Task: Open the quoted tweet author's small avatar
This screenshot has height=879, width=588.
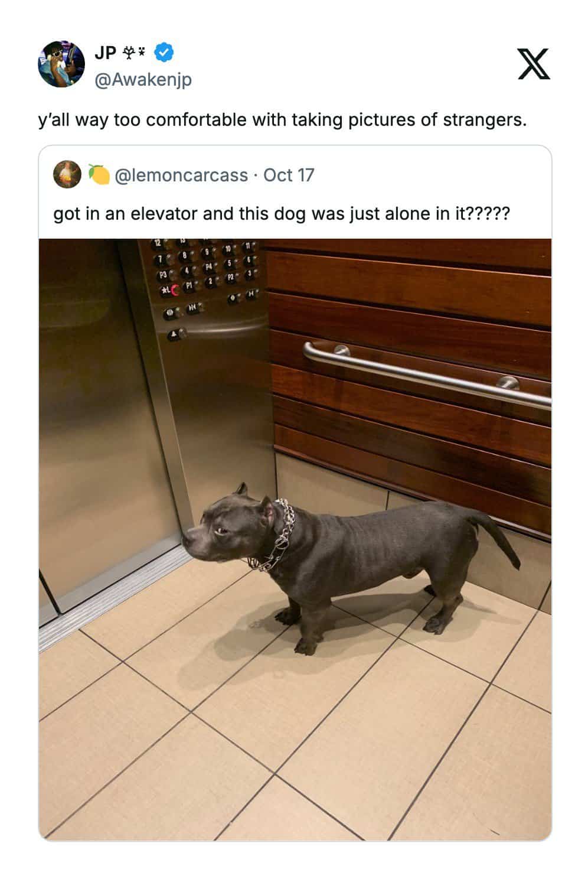Action: pos(67,174)
